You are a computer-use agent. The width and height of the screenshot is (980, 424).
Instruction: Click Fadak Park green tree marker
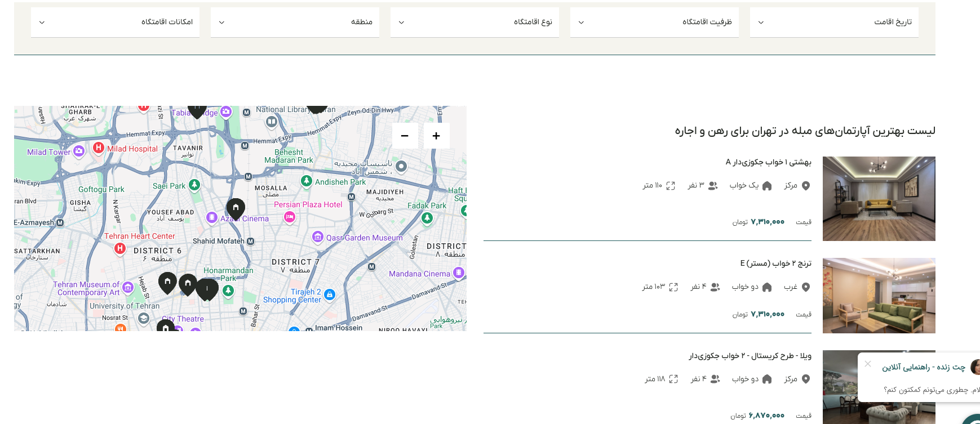pyautogui.click(x=427, y=218)
